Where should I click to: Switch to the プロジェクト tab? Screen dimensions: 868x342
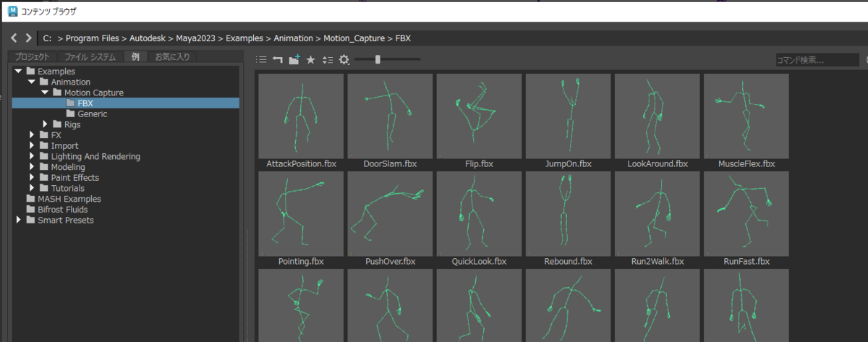point(33,56)
